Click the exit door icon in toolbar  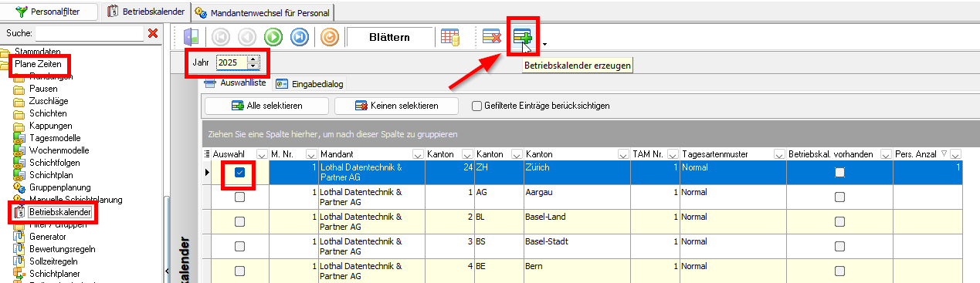192,36
